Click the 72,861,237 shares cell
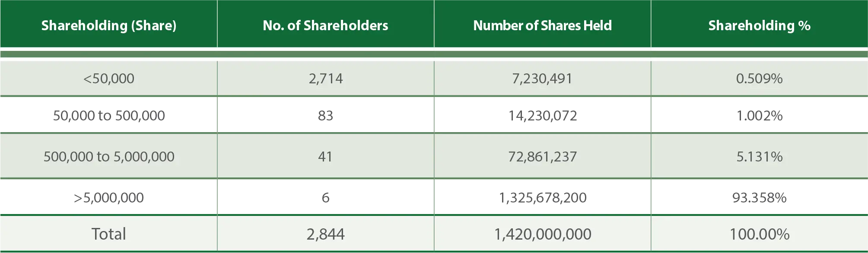This screenshot has width=868, height=253. (x=542, y=156)
